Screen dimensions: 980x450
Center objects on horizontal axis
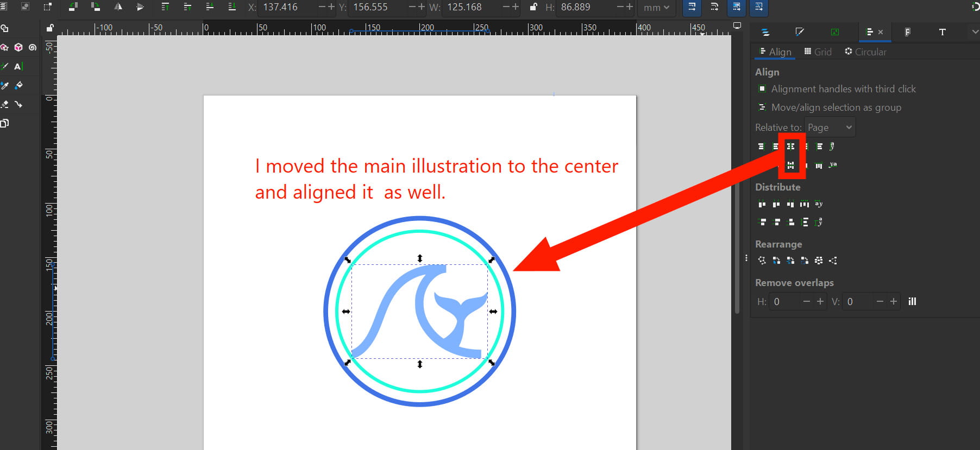[x=790, y=165]
